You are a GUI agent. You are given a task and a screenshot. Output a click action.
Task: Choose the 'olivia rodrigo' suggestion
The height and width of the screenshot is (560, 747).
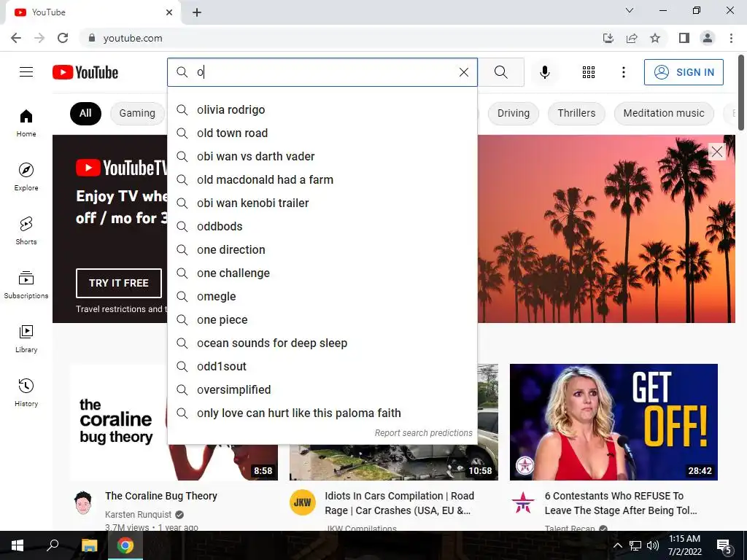click(322, 109)
